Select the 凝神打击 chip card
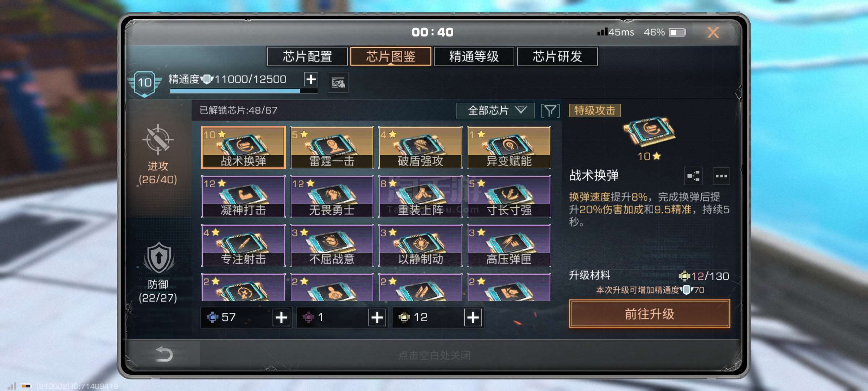 [243, 197]
